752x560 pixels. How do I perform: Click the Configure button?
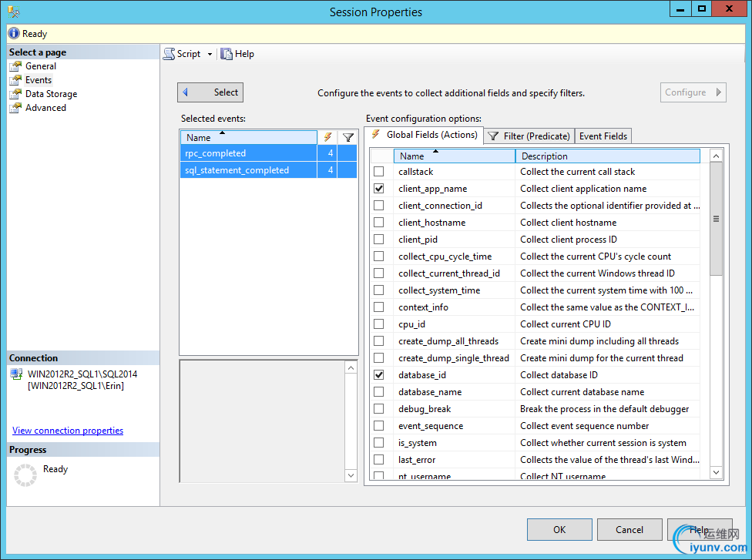[693, 92]
